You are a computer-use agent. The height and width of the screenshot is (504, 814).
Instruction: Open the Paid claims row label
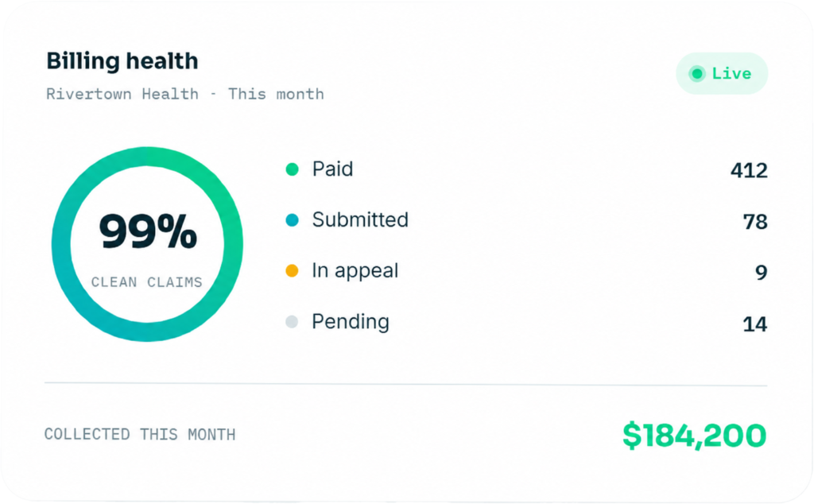332,169
